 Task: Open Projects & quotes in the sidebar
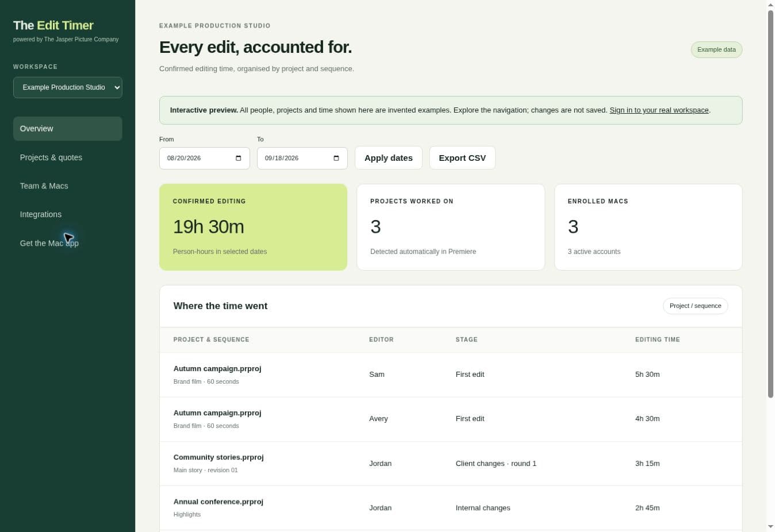68,157
